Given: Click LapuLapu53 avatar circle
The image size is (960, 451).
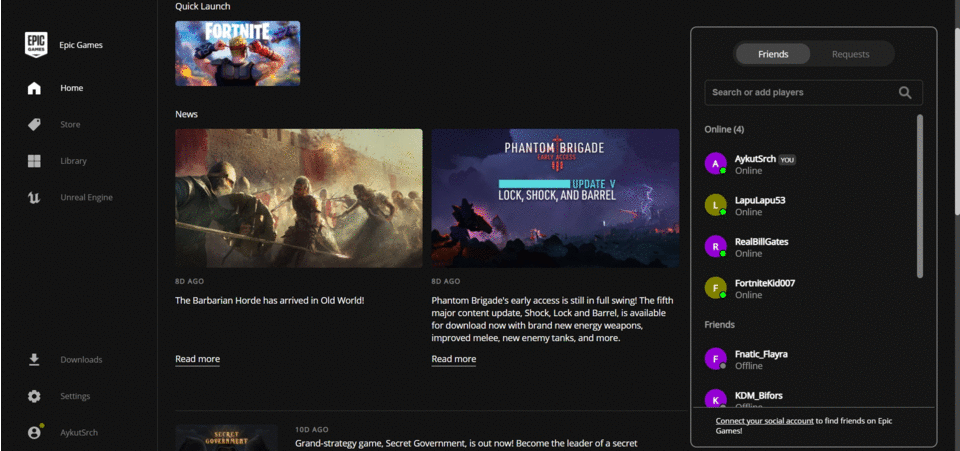Looking at the screenshot, I should coord(716,205).
